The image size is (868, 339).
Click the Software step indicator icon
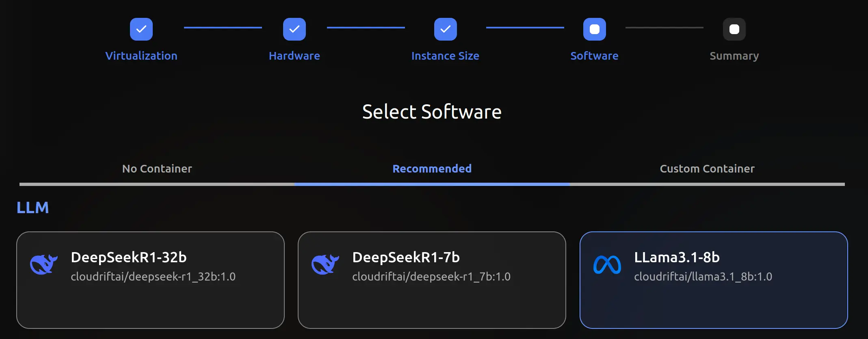[595, 29]
